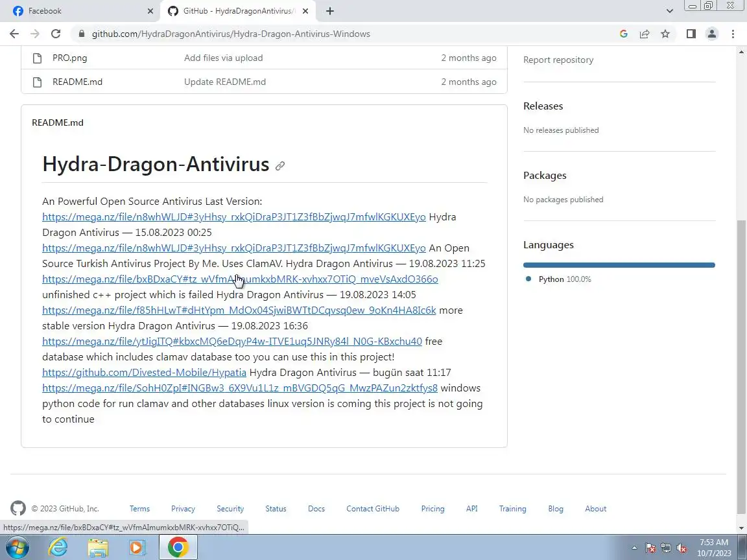Share this page via share icon

tap(645, 34)
